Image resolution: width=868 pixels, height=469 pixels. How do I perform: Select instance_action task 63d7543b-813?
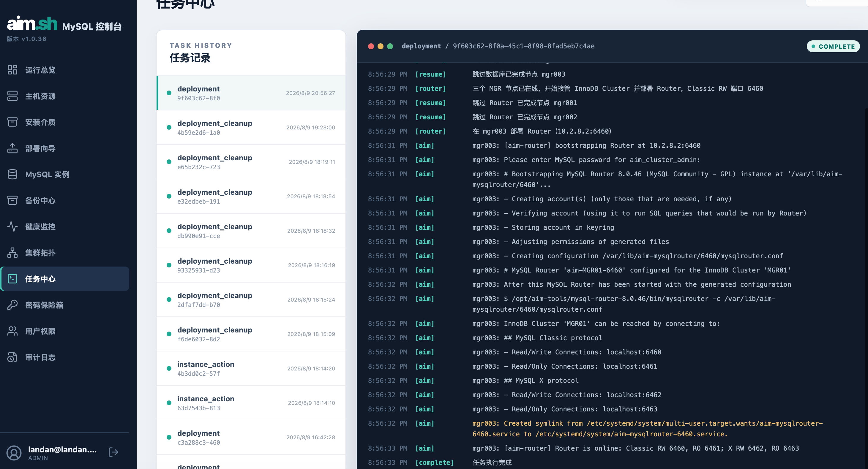[251, 403]
